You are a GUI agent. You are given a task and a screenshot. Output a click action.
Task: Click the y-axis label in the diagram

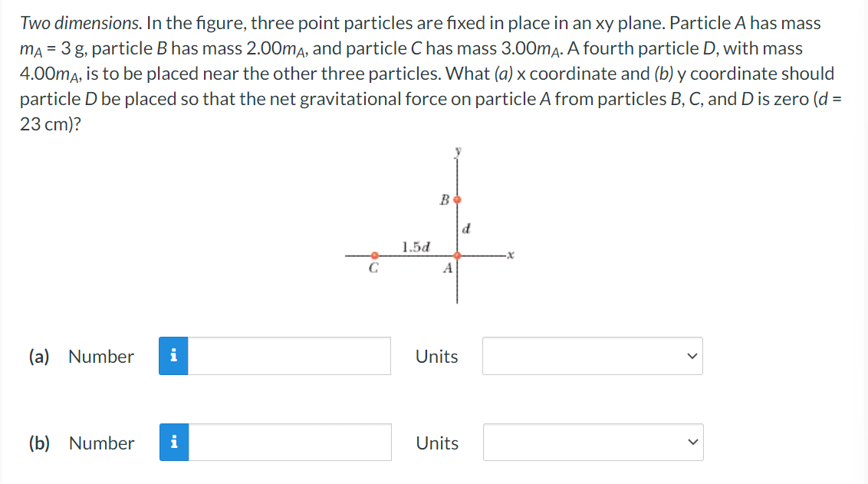pyautogui.click(x=458, y=152)
